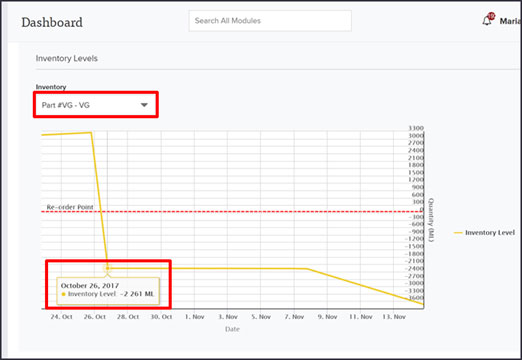Click the Quantity (ML) axis title

[x=431, y=220]
